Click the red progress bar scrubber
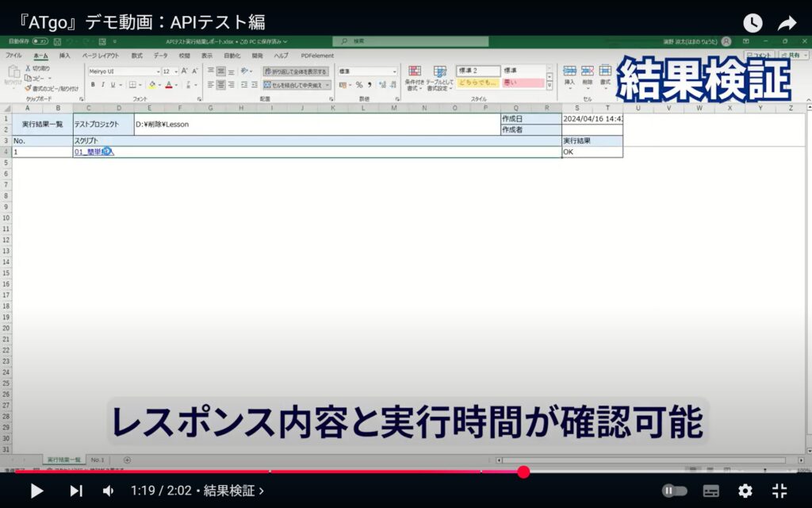Screen dimensions: 812x508 pyautogui.click(x=523, y=471)
